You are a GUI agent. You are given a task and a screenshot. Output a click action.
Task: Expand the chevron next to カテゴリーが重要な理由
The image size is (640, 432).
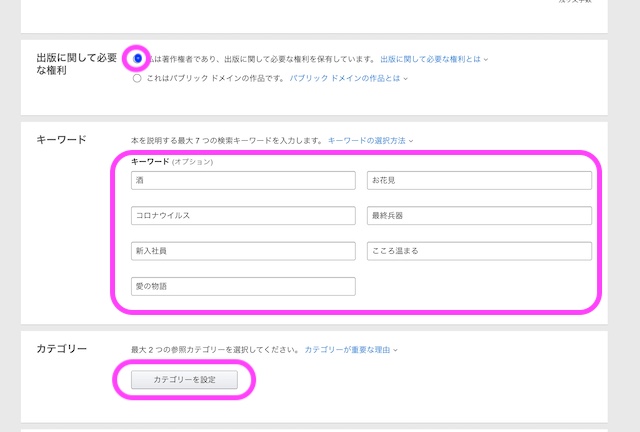click(x=396, y=351)
